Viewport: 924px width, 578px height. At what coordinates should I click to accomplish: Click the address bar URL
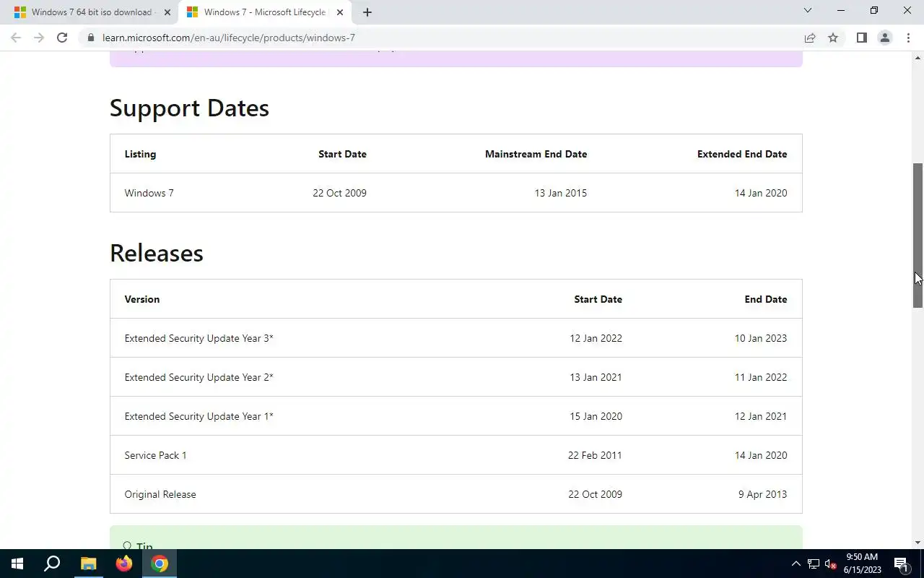229,38
